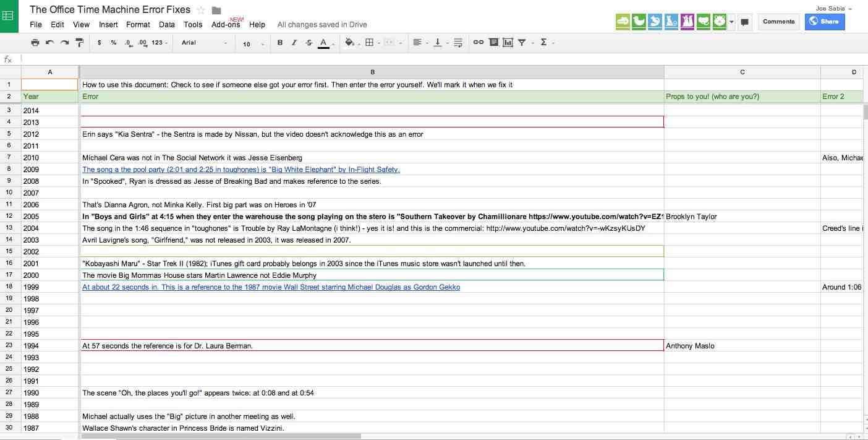Click the anonymous bear collaborator avatar
The height and width of the screenshot is (440, 868).
pos(720,22)
